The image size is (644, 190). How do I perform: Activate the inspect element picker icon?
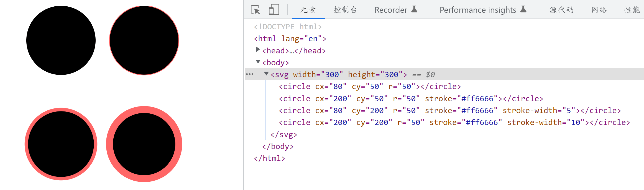(x=255, y=10)
